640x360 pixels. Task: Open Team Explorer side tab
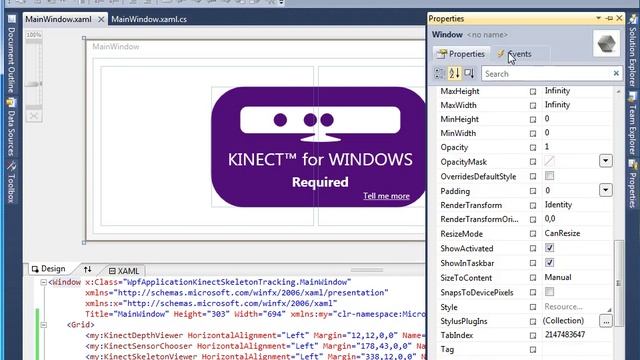coord(633,124)
